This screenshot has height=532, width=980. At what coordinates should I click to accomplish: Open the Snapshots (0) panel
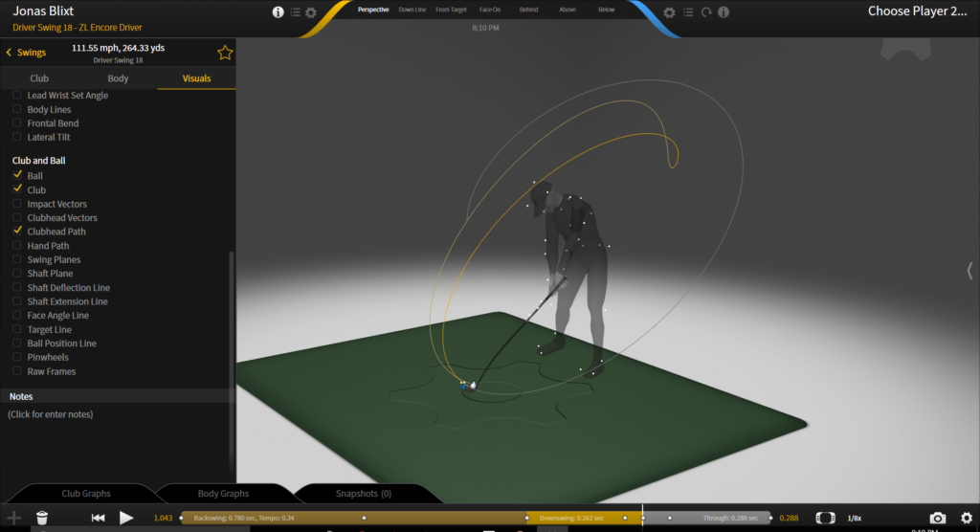pos(363,493)
